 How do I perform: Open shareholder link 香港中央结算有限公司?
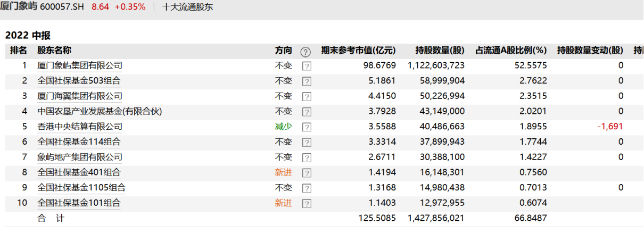pos(80,127)
